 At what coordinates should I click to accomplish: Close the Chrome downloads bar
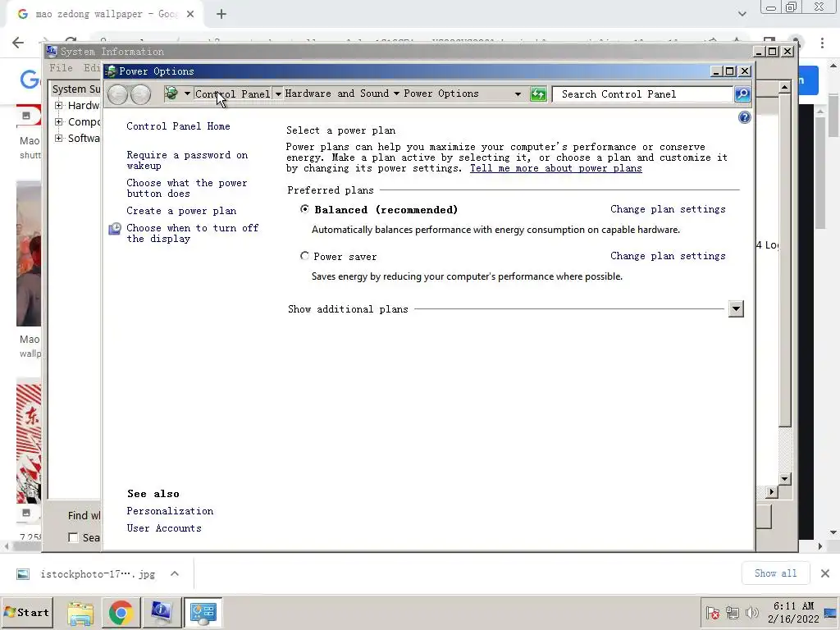coord(825,573)
